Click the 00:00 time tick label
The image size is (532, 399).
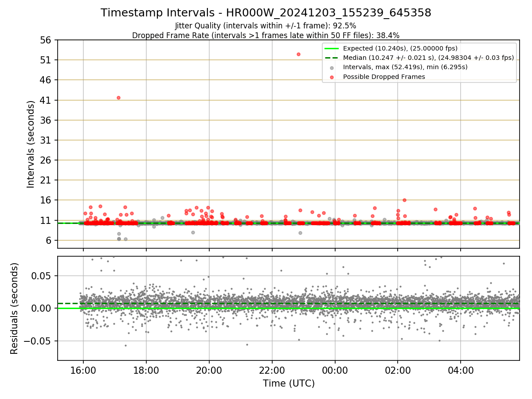335,370
